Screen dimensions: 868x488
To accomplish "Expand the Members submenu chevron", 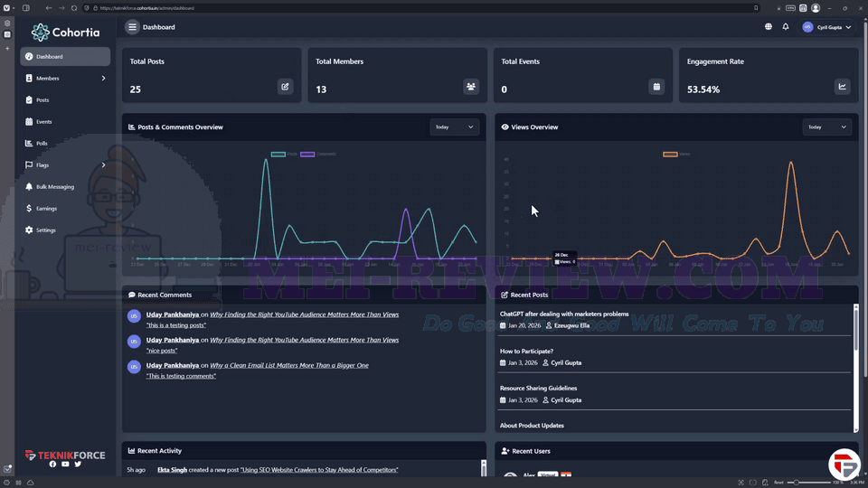I will 103,78.
